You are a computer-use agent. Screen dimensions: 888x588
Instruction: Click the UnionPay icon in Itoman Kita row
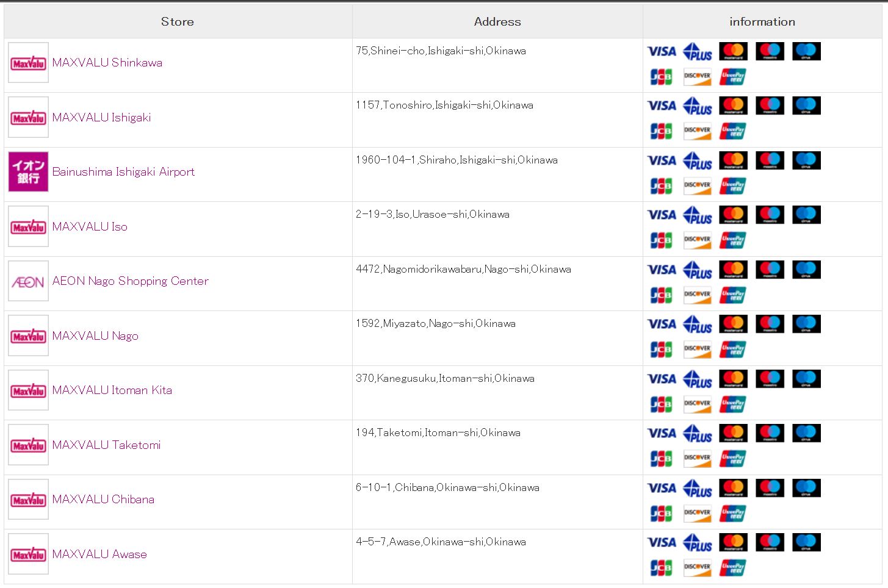coord(733,404)
